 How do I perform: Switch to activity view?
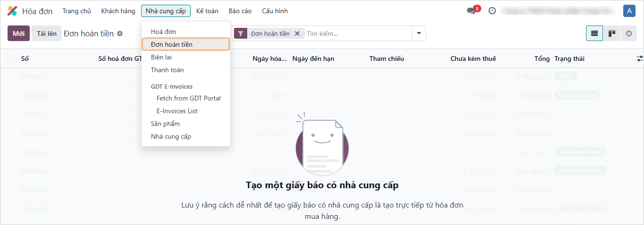628,33
